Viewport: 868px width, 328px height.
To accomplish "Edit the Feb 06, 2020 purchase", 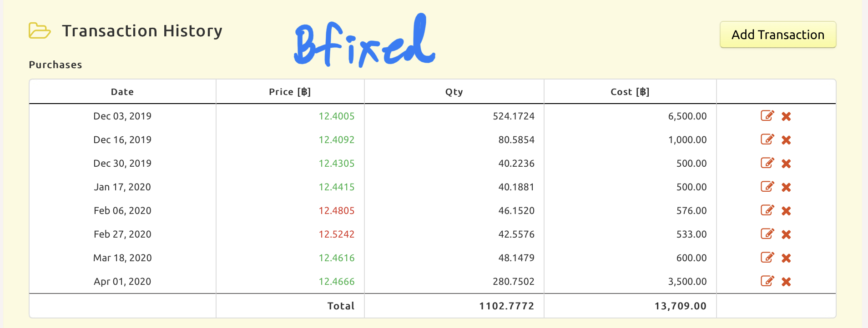I will click(767, 210).
